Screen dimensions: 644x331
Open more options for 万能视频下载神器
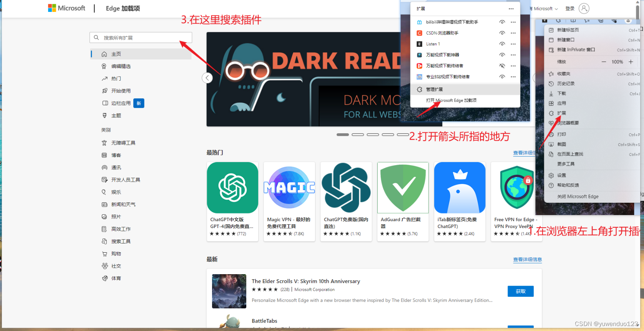[513, 55]
